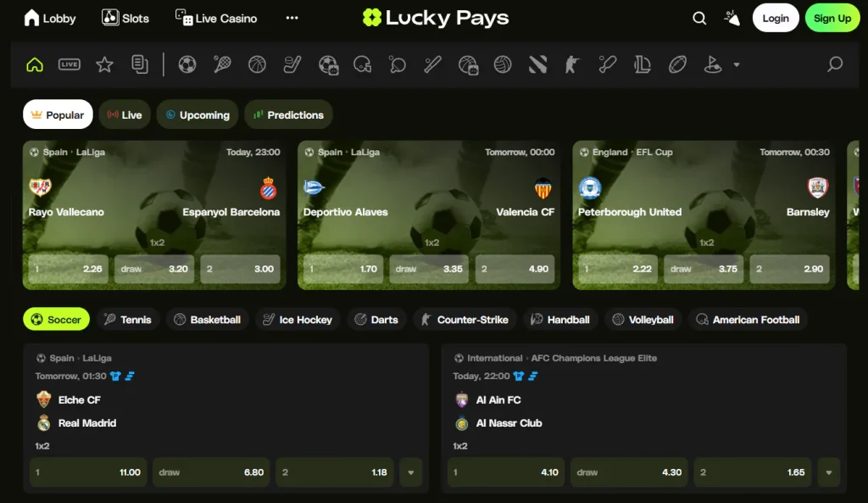Bet on Rayo Vallecano win at 2.26
The image size is (868, 503).
click(x=68, y=269)
